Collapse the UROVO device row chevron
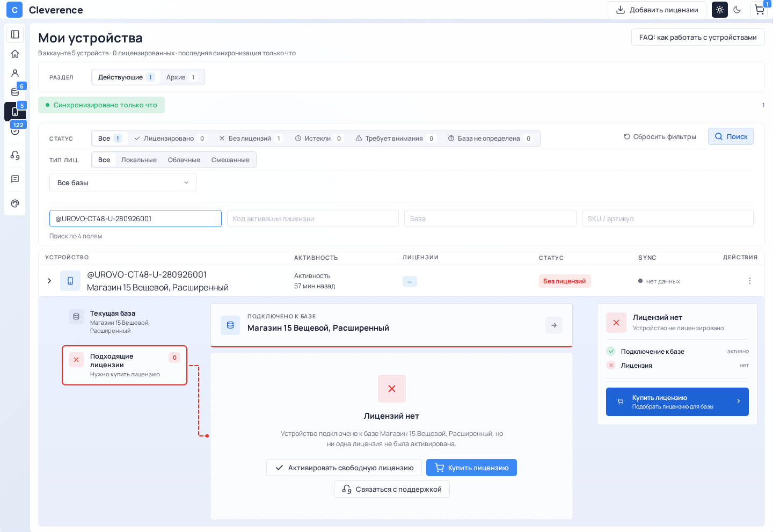The width and height of the screenshot is (773, 532). [49, 281]
